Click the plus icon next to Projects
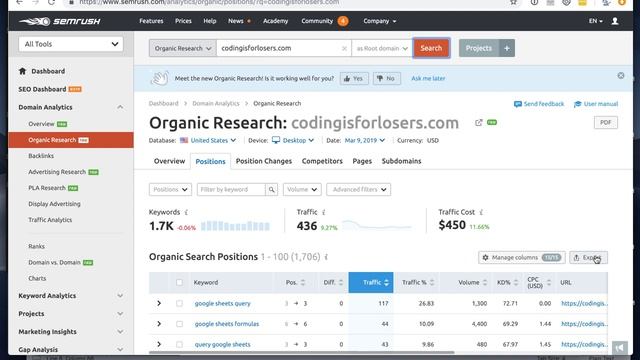The width and height of the screenshot is (640, 360). point(507,48)
